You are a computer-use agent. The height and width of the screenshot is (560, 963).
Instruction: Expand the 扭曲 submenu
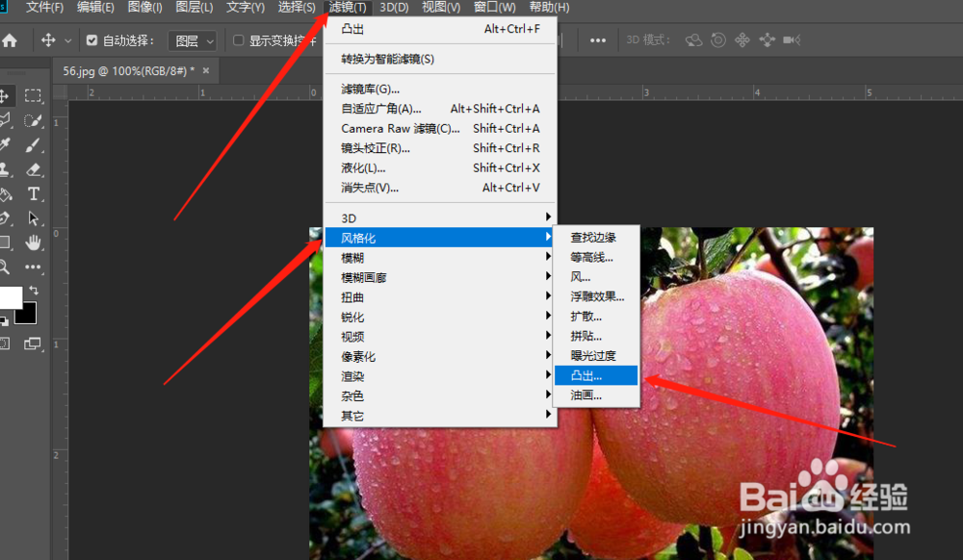[x=440, y=297]
